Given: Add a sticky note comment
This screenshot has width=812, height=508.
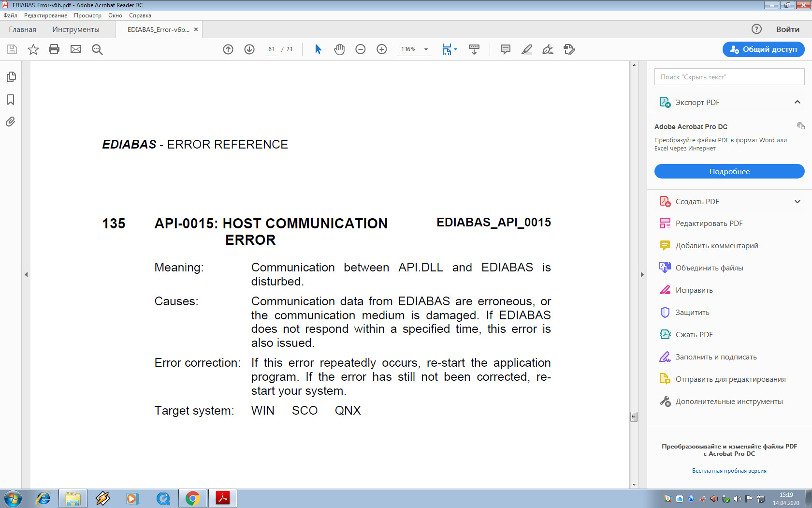Looking at the screenshot, I should click(506, 49).
